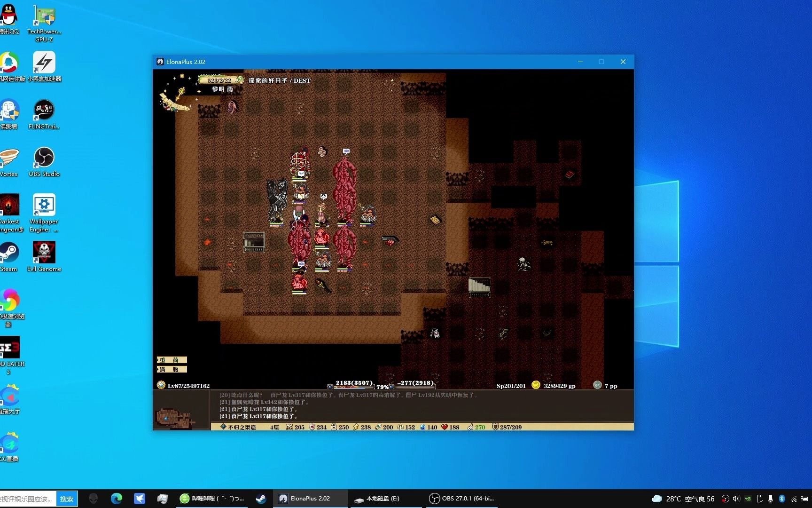Click the gold coin icon beside 3289429 gp
Screen dimensions: 812x508
pyautogui.click(x=536, y=385)
